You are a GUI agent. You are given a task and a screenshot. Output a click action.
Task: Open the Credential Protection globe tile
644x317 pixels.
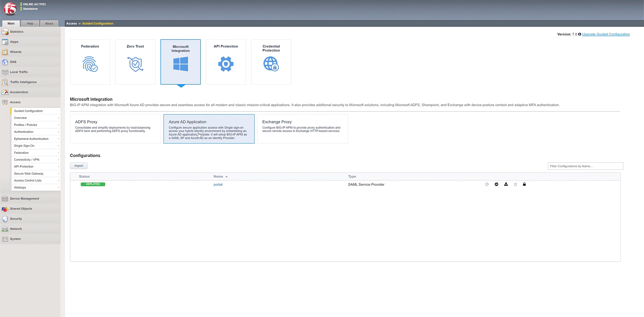(271, 62)
